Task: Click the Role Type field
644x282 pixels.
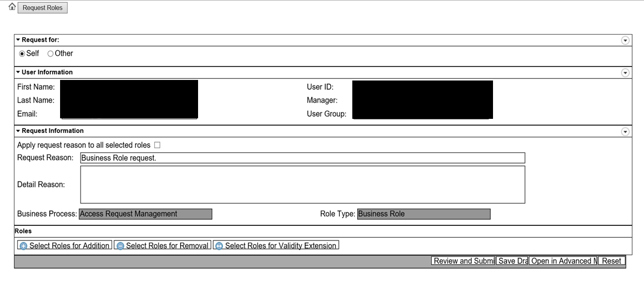Action: pyautogui.click(x=423, y=214)
